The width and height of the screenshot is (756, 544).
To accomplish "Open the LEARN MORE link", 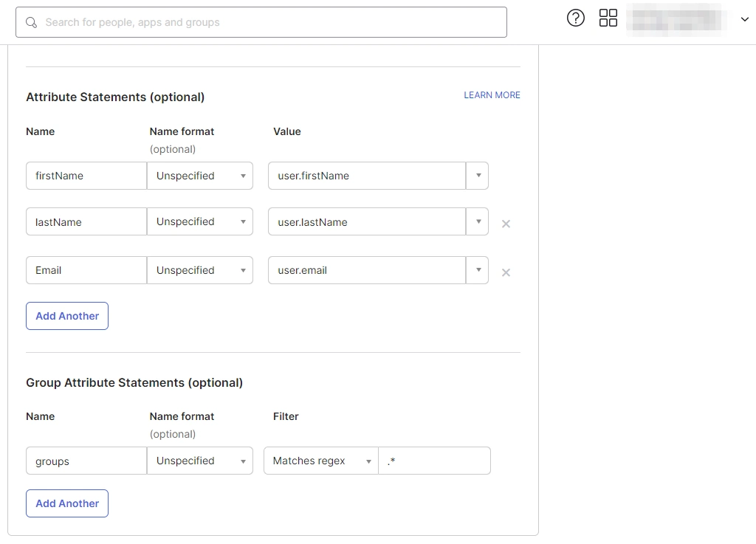I will coord(492,95).
